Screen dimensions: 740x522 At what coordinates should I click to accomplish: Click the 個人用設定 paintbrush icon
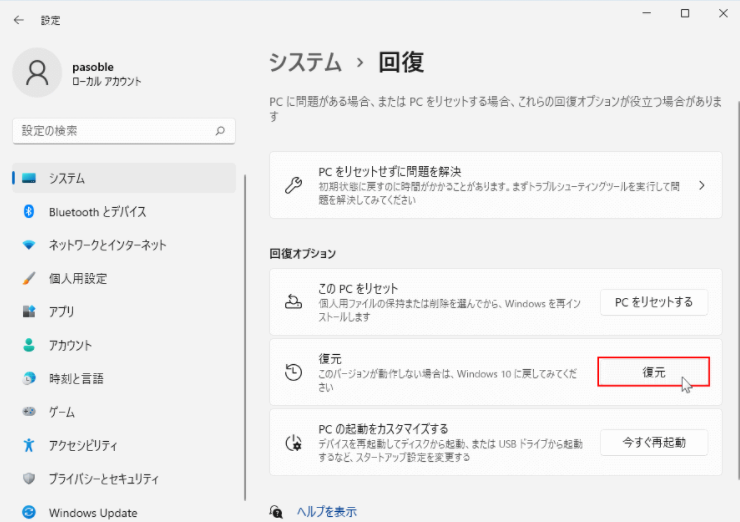click(29, 279)
